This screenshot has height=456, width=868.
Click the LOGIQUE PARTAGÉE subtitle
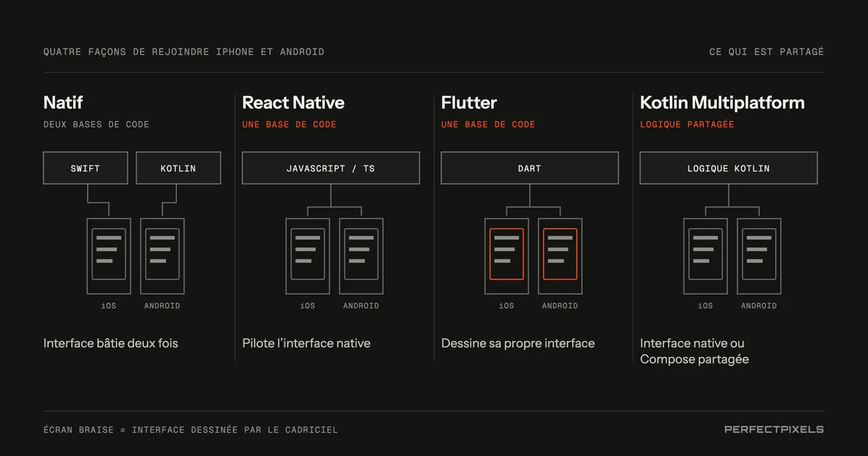687,124
